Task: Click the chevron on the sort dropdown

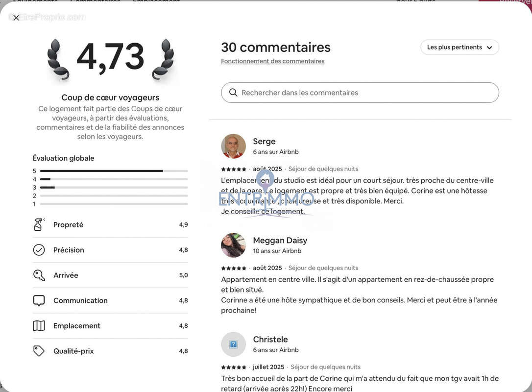Action: 489,48
